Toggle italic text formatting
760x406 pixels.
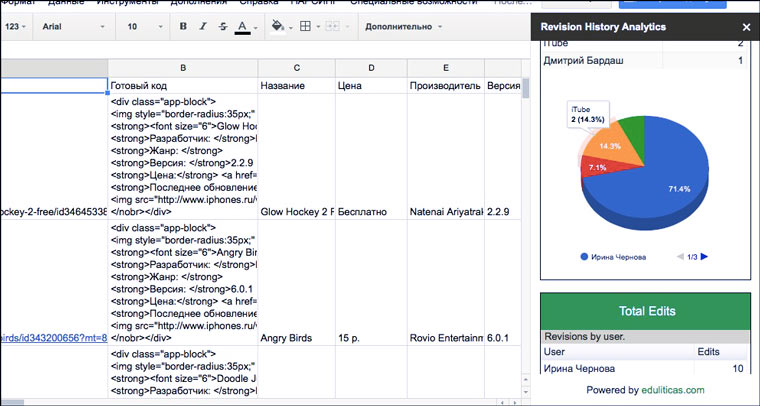point(203,26)
